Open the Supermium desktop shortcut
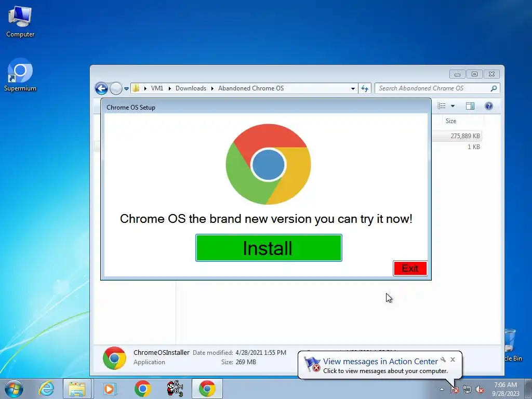The width and height of the screenshot is (532, 399). [x=20, y=75]
